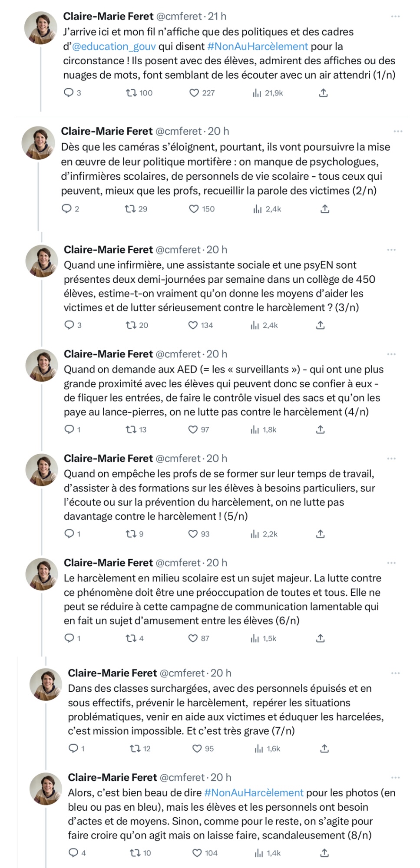This screenshot has height=868, width=420.
Task: Open more options on the 4/n tweet
Action: point(391,354)
